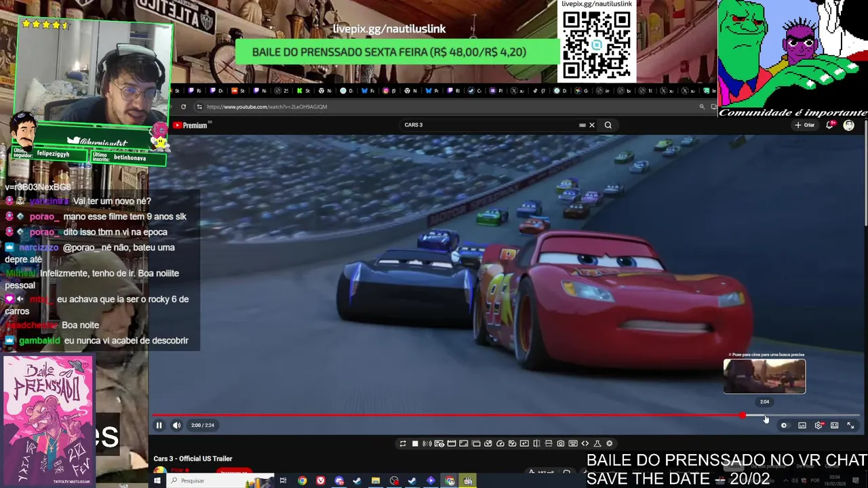Viewport: 868px width, 488px height.
Task: Open Vivaldi browser from taskbar
Action: tap(320, 481)
